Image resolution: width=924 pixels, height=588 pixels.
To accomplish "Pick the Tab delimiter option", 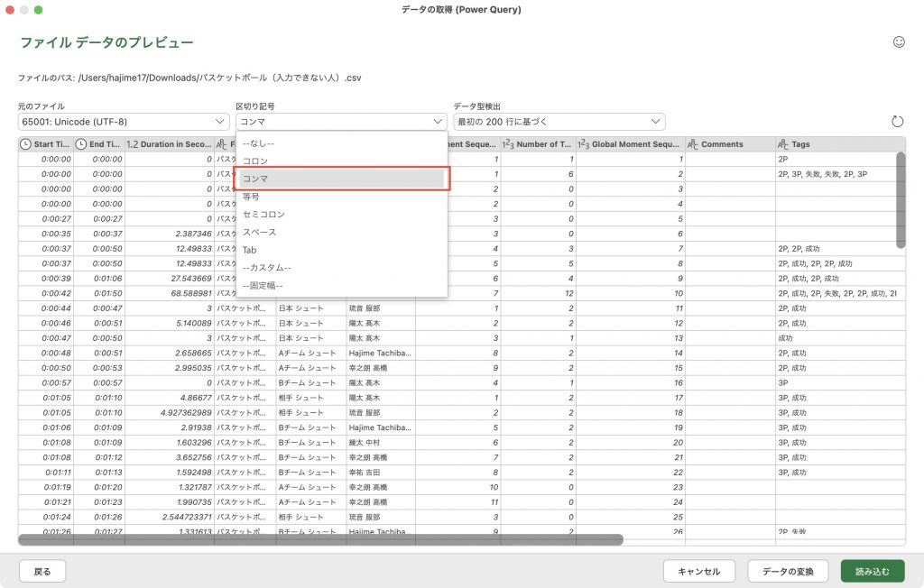I will 250,250.
